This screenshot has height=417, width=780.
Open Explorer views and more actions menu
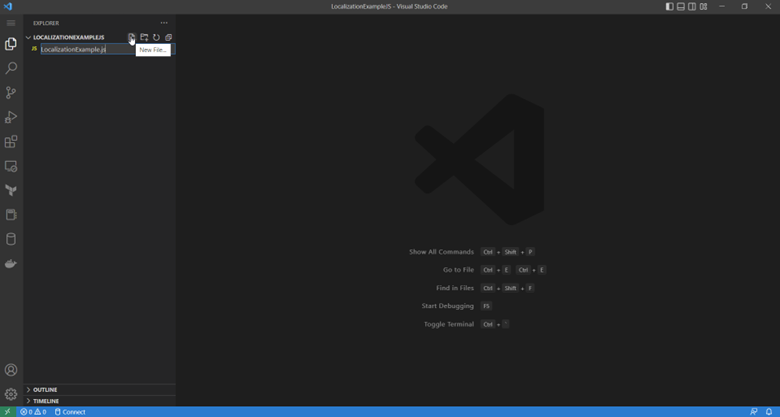coord(164,23)
